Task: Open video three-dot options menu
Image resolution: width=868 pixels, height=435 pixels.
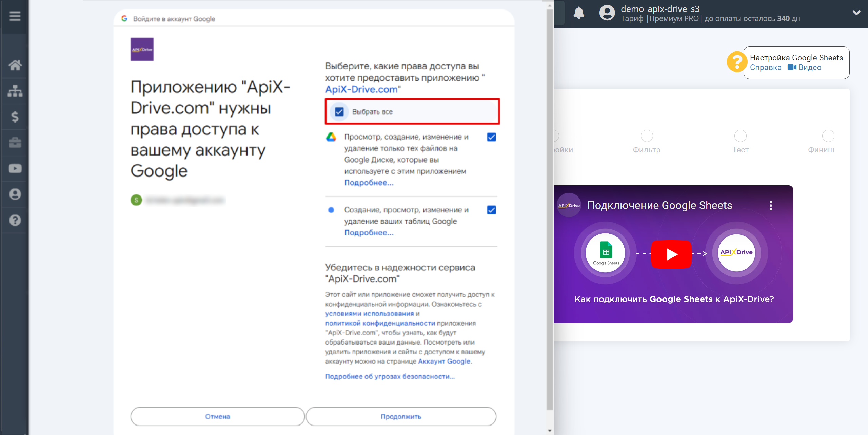Action: [771, 205]
